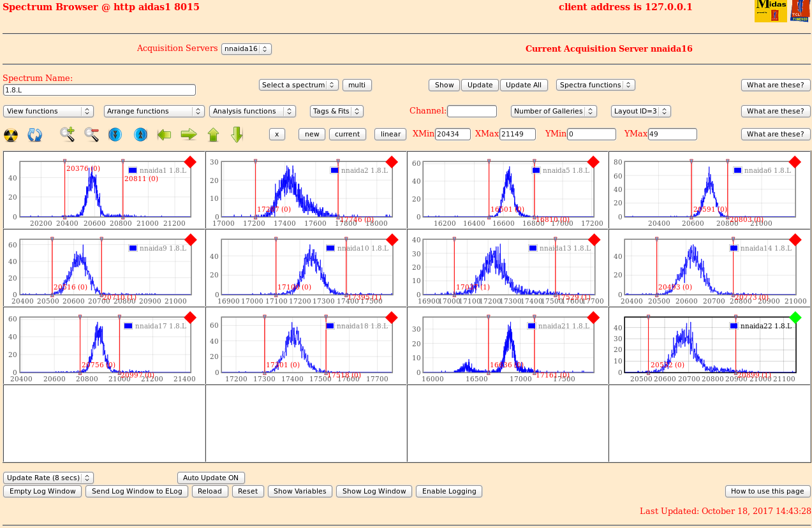The width and height of the screenshot is (812, 528).
Task: Zoom in with the plus magnifier
Action: pyautogui.click(x=67, y=135)
